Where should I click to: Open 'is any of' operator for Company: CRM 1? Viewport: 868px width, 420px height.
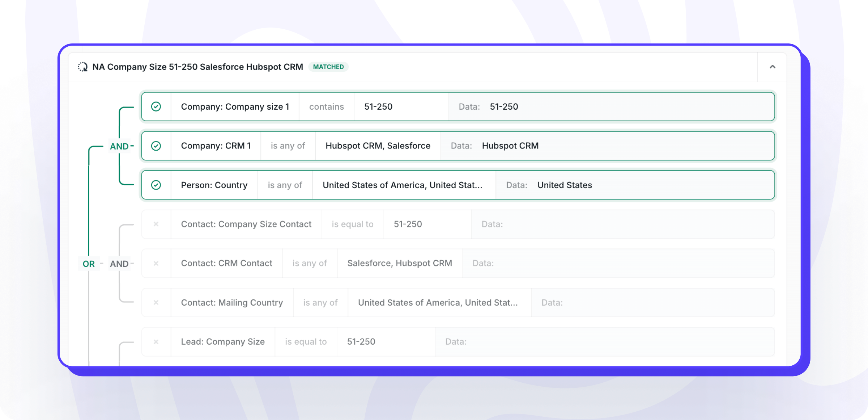pyautogui.click(x=288, y=146)
